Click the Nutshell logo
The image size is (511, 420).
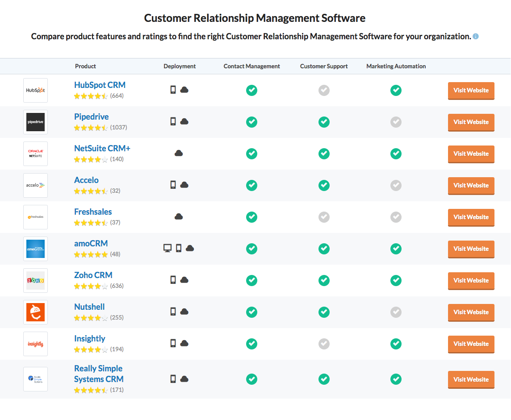coord(35,312)
